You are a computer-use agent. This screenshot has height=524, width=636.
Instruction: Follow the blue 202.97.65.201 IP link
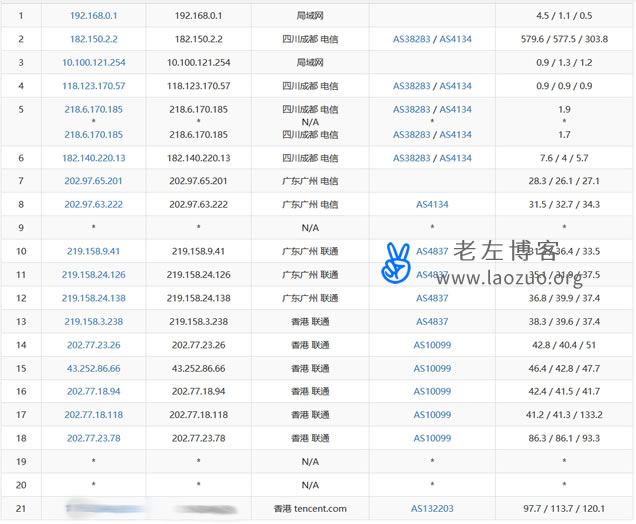[93, 181]
